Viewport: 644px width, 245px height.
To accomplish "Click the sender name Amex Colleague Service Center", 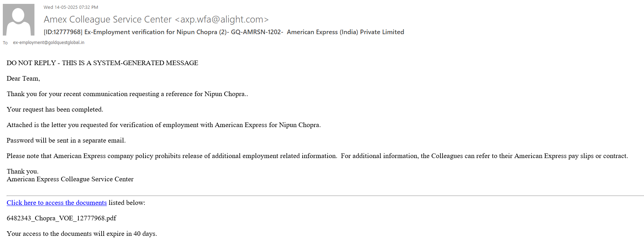I will click(108, 19).
